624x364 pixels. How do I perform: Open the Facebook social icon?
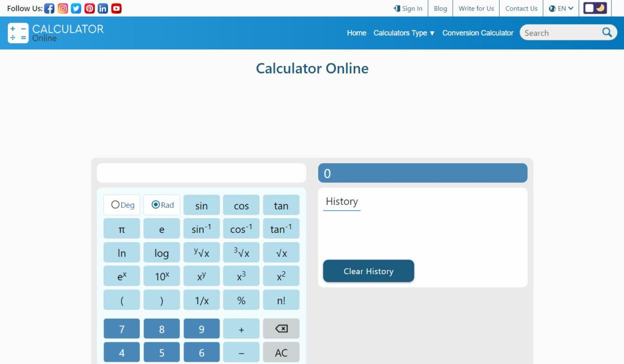pos(49,8)
